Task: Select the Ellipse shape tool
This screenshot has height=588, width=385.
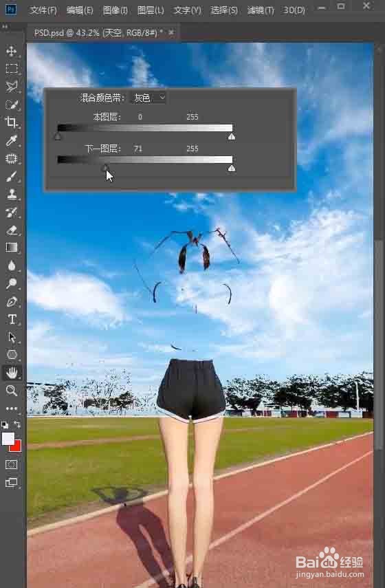Action: tap(11, 355)
